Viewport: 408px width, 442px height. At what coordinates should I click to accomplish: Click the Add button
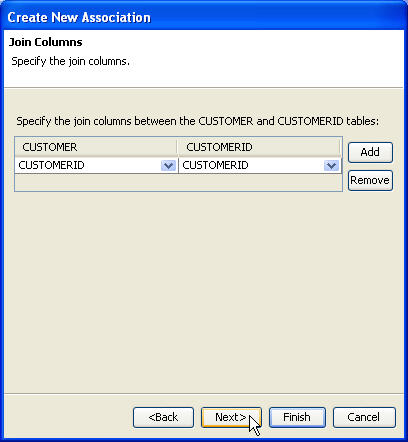[x=370, y=152]
